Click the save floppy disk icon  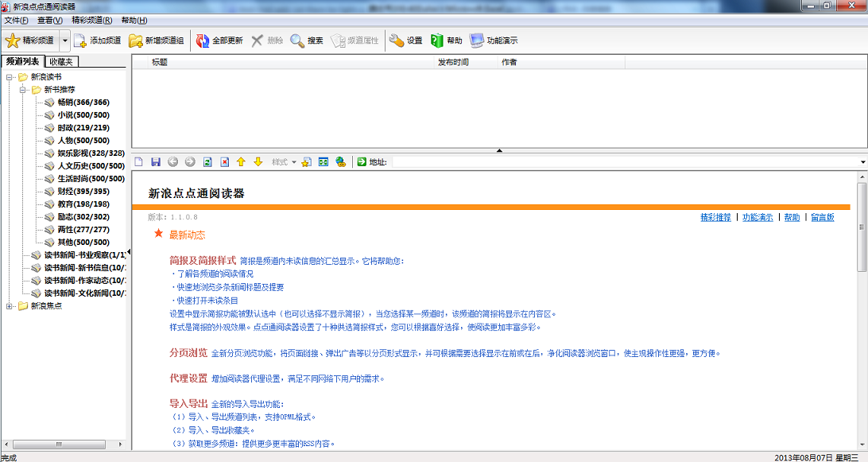pos(156,161)
